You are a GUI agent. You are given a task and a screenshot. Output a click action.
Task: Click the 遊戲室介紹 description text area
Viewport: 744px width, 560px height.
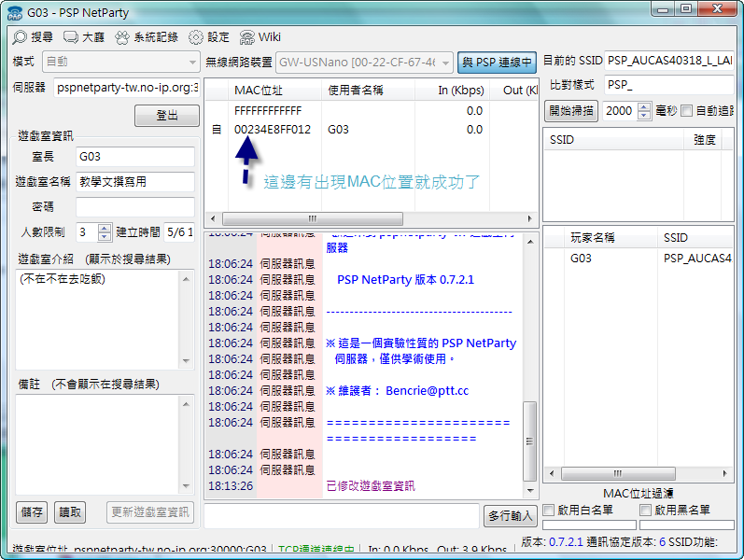tap(99, 320)
